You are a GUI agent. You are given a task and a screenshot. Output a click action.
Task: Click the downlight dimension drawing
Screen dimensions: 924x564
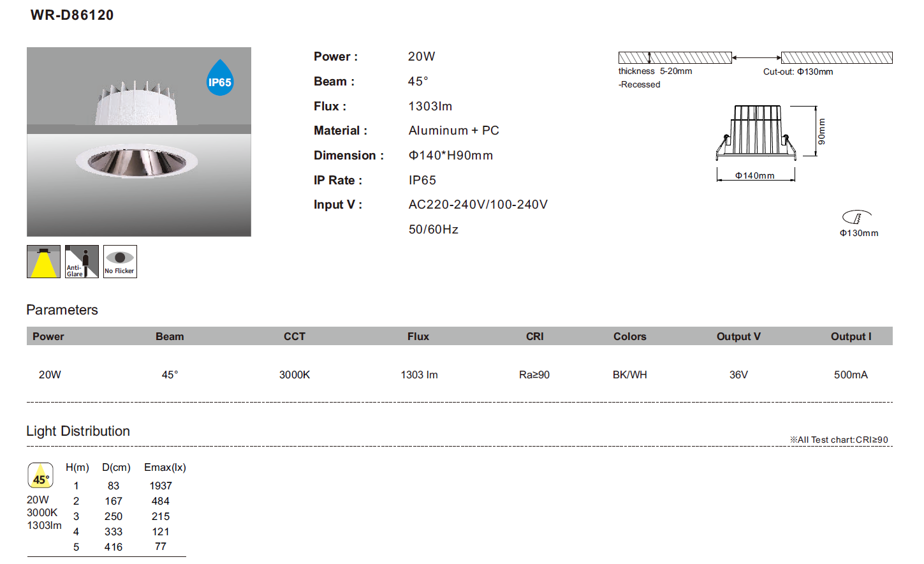click(x=756, y=133)
